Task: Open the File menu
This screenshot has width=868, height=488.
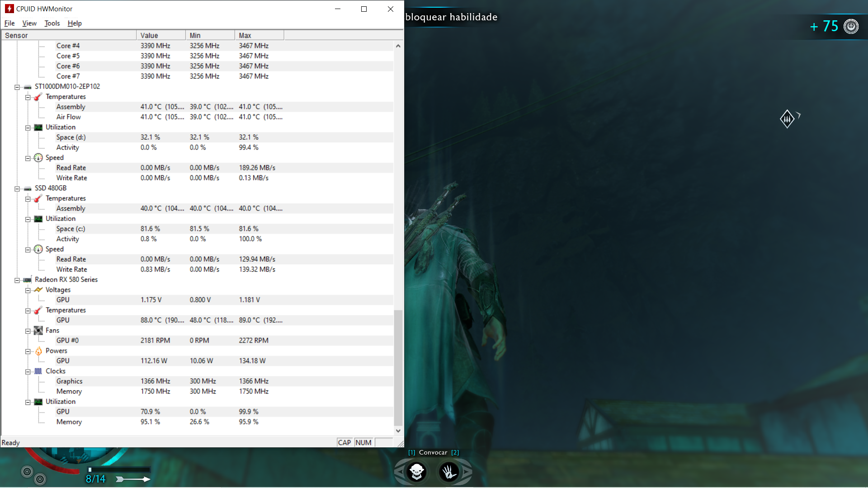Action: (x=9, y=23)
